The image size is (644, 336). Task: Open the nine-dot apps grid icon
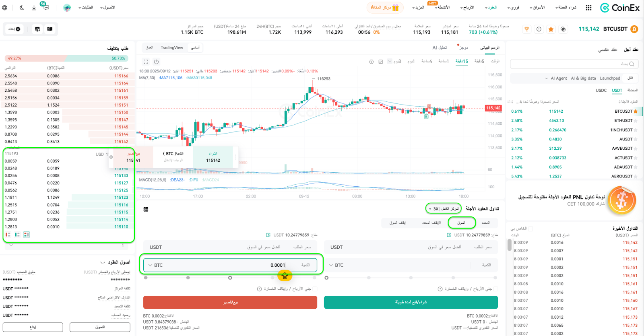(x=588, y=8)
